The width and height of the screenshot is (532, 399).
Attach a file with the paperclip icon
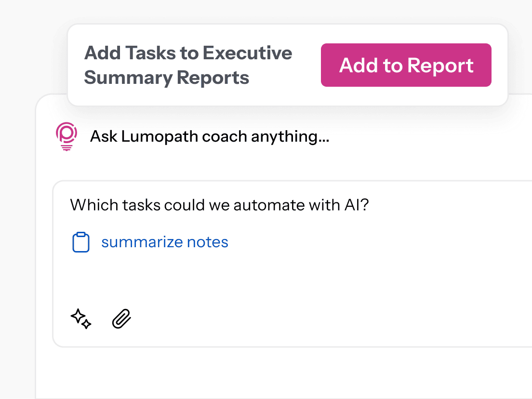tap(121, 319)
